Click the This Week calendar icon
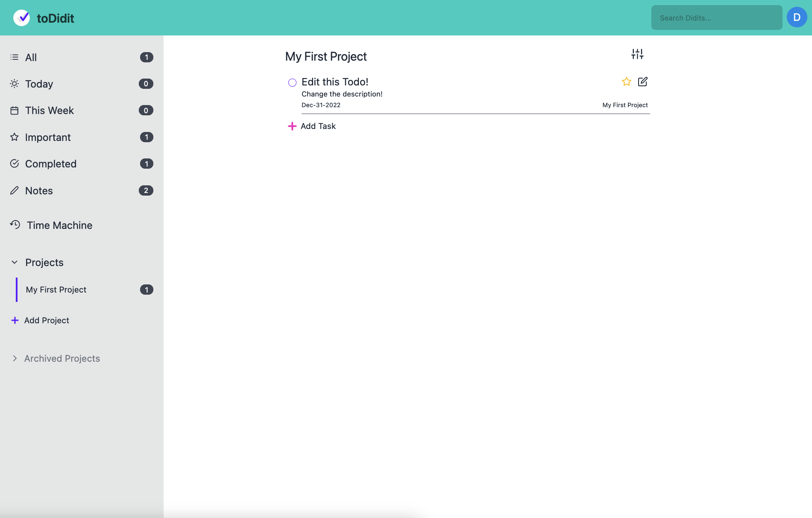This screenshot has height=518, width=812. [x=15, y=111]
